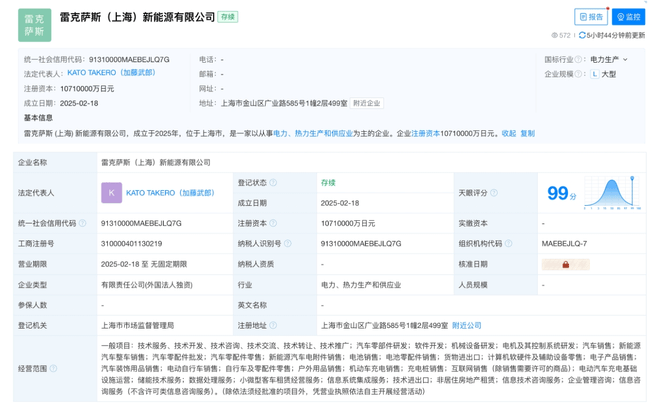Click help icon next to 注册资本 in table
The image size is (660, 403).
pos(273,223)
